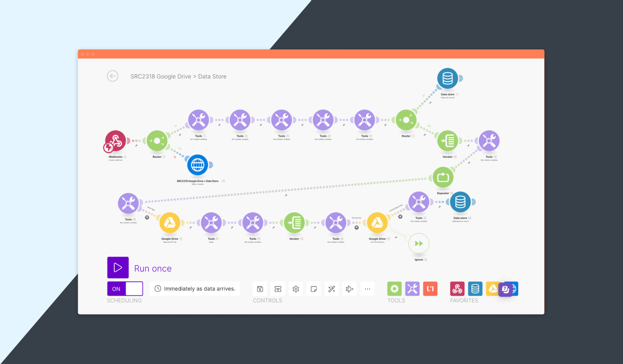Open the Notes control icon

click(x=314, y=289)
